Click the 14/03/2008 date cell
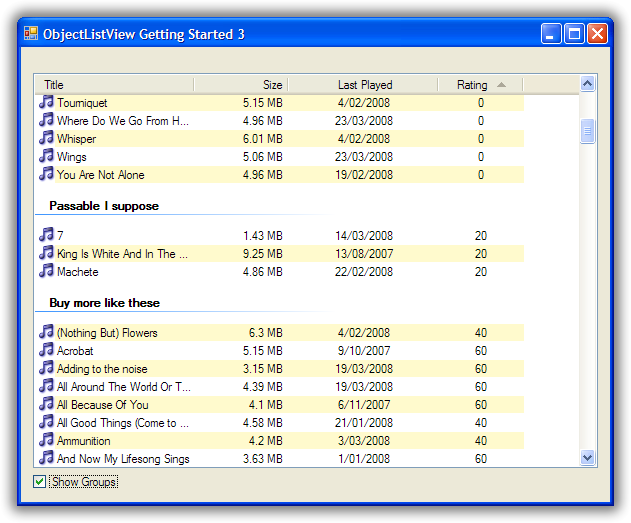 [364, 236]
